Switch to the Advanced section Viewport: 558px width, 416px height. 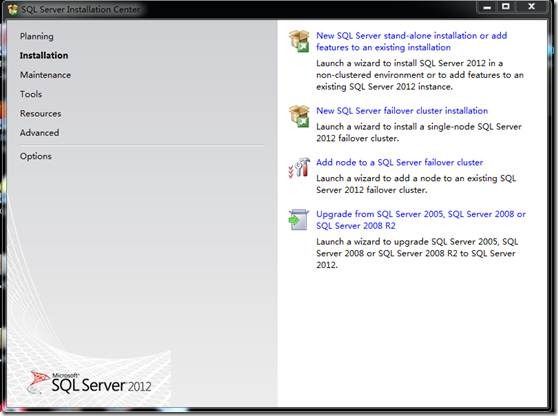[40, 133]
